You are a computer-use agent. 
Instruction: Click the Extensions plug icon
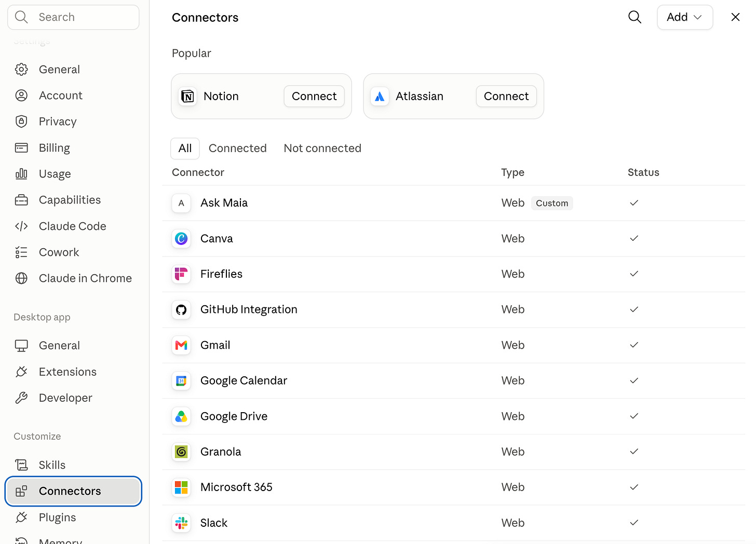(21, 372)
